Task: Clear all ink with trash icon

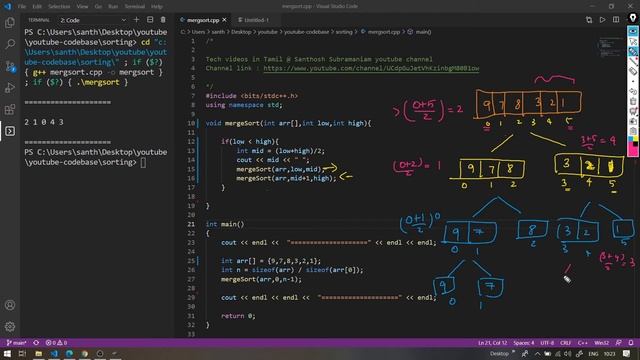Action: tap(633, 101)
